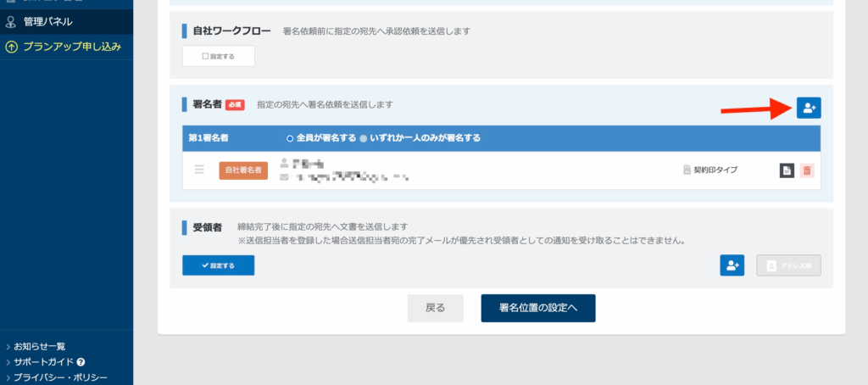
Task: Click the 受領者 section heading
Action: click(x=208, y=227)
